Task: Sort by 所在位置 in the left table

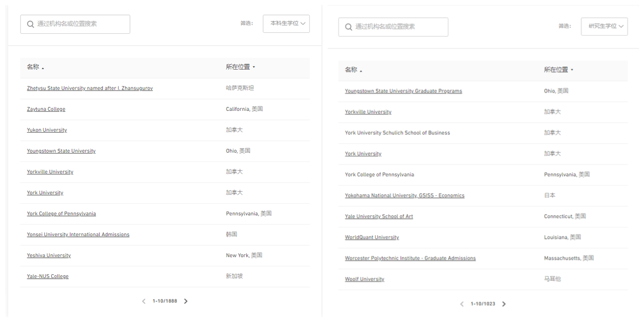Action: click(x=240, y=67)
